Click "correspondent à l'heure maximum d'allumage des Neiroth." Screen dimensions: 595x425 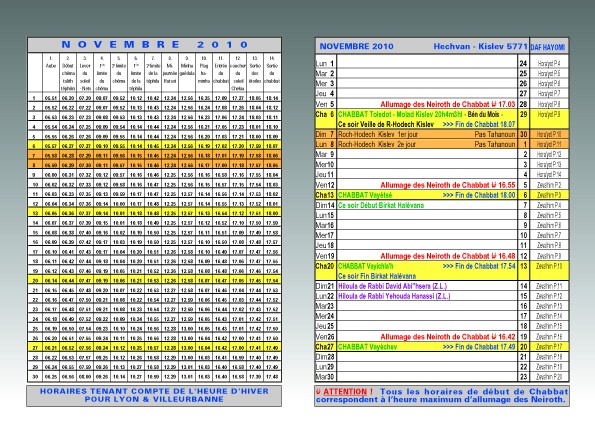(x=441, y=400)
